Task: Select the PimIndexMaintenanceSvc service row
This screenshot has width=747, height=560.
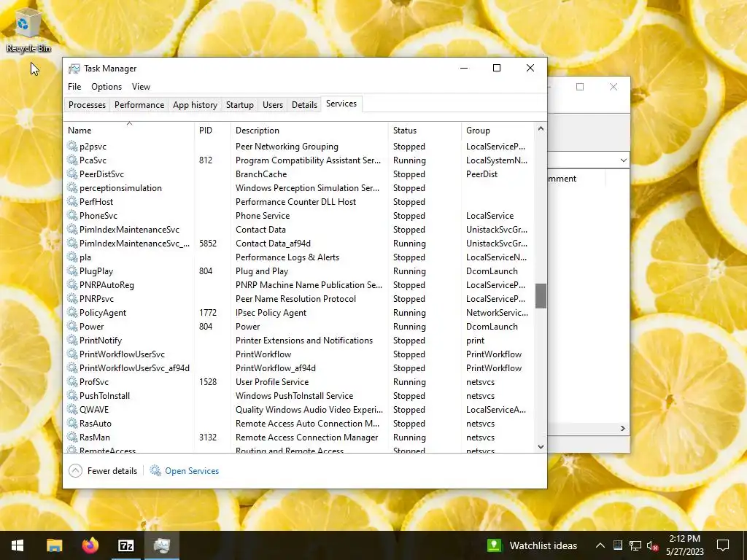Action: [x=299, y=230]
